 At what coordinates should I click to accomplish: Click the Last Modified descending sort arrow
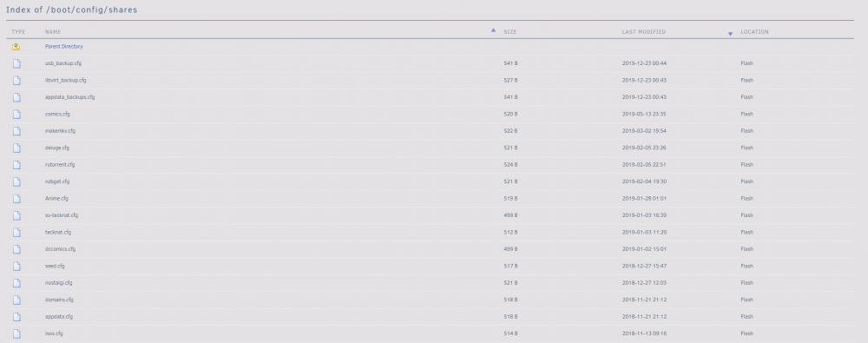coord(730,35)
